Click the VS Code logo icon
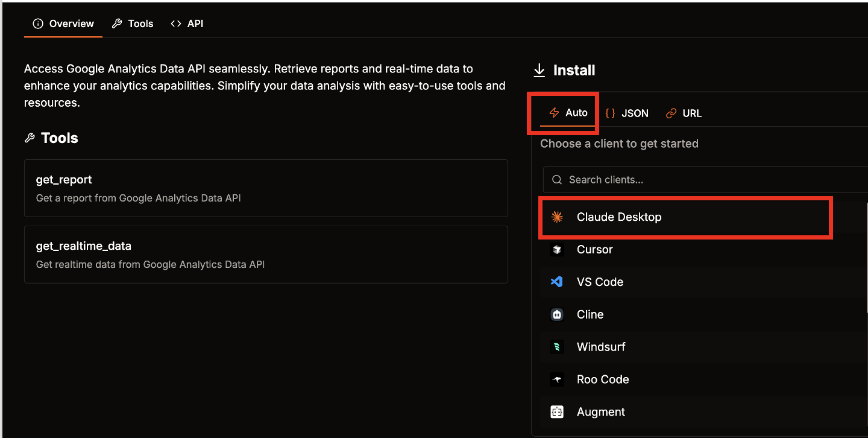 point(557,282)
